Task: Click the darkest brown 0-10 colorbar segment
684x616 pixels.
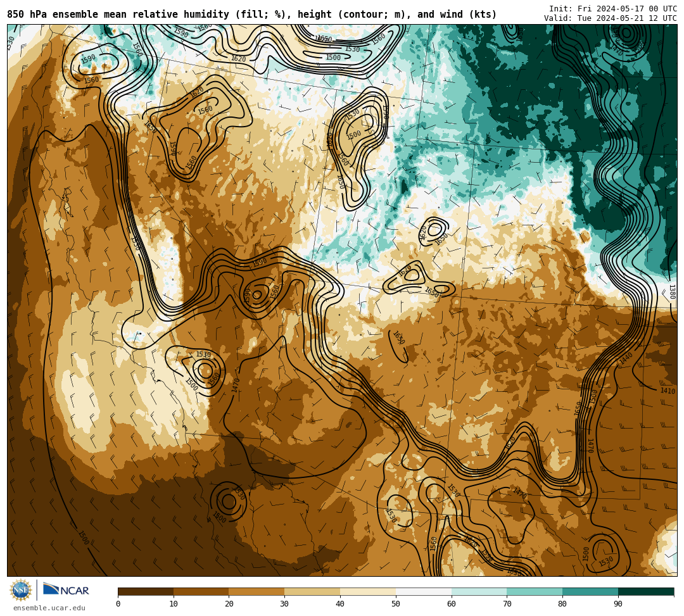Action: point(146,591)
